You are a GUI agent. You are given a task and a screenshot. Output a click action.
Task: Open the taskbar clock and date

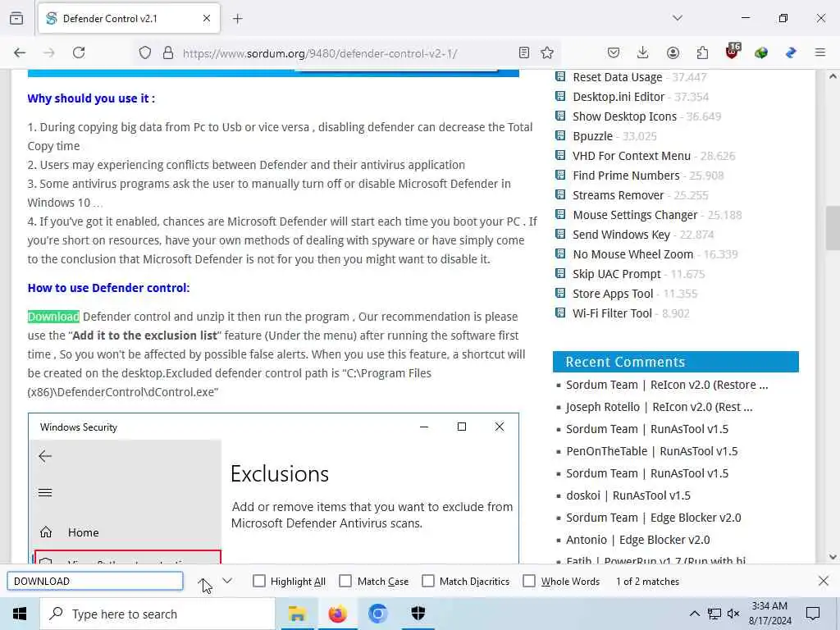coord(769,614)
